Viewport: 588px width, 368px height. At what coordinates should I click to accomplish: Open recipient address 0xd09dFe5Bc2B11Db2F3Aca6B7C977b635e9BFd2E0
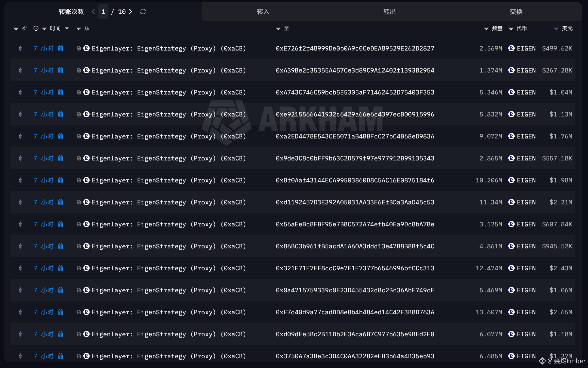pos(355,334)
